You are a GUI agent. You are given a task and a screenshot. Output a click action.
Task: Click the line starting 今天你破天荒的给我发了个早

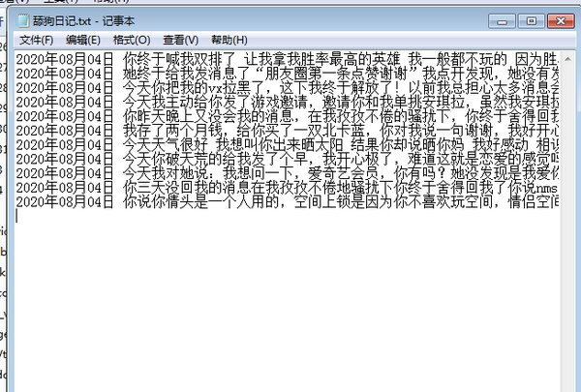point(288,159)
